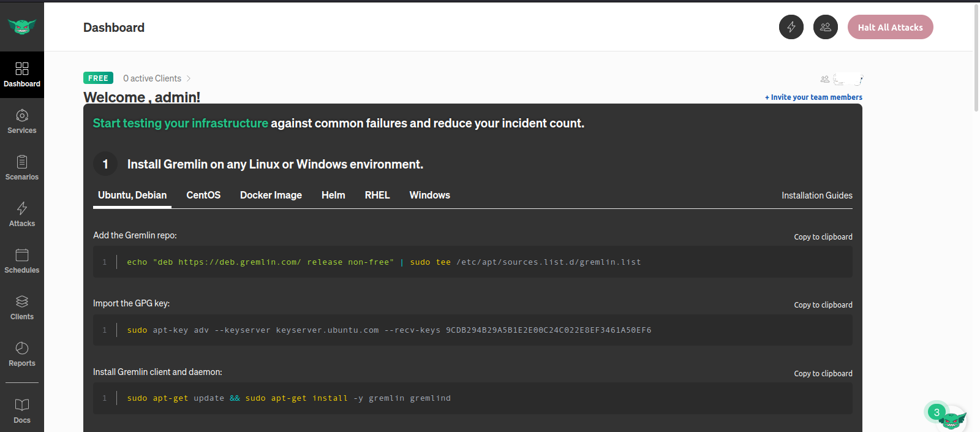The image size is (980, 432).
Task: Click the FREE plan badge
Action: click(98, 78)
